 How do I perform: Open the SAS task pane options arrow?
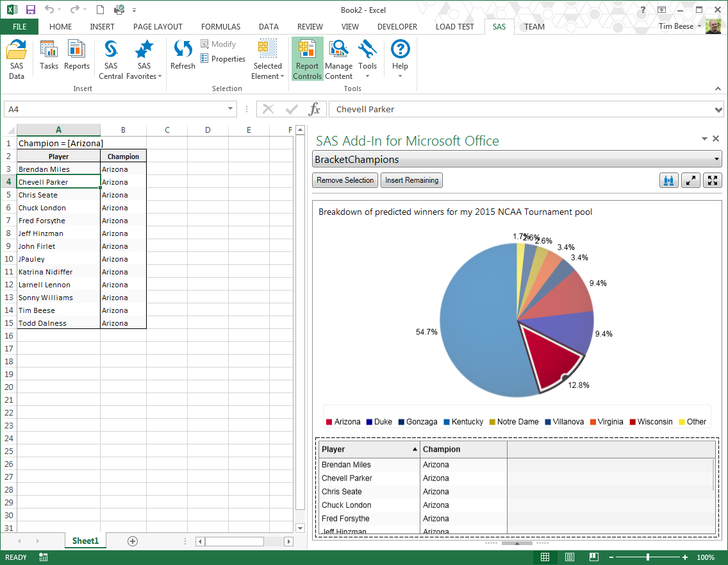(x=704, y=139)
